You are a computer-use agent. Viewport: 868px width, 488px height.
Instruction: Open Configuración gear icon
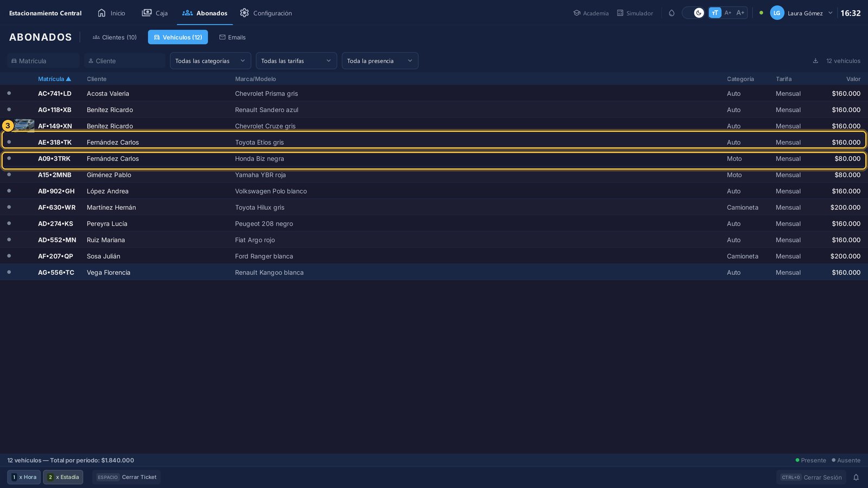pos(245,12)
